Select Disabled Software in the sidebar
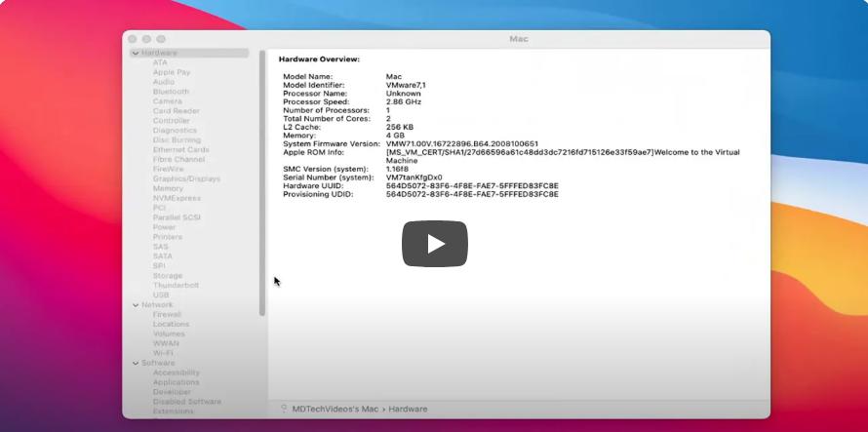This screenshot has width=868, height=432. [187, 402]
